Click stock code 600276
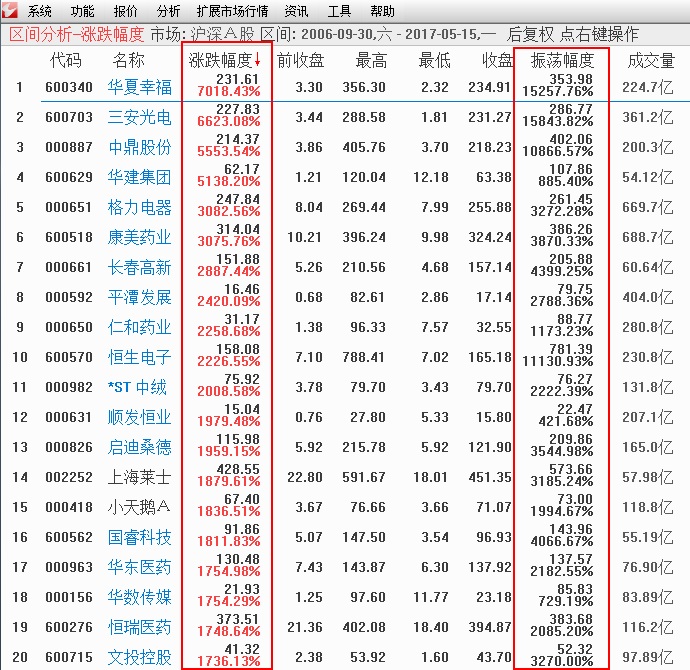This screenshot has width=690, height=670. coord(69,627)
